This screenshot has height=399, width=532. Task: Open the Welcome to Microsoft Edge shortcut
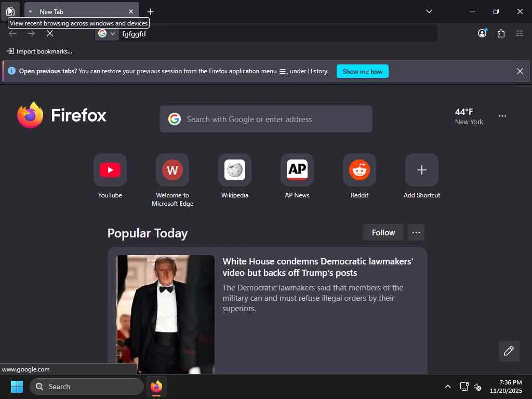coord(172,170)
